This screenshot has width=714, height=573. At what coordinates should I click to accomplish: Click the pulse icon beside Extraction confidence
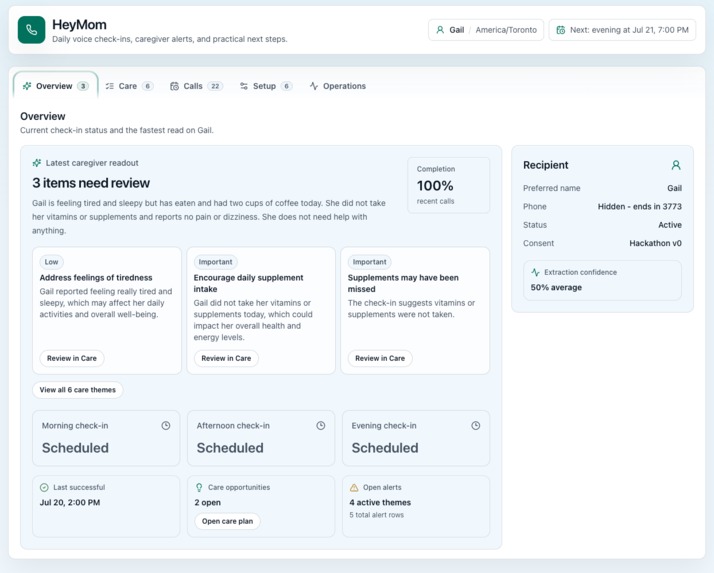tap(536, 272)
